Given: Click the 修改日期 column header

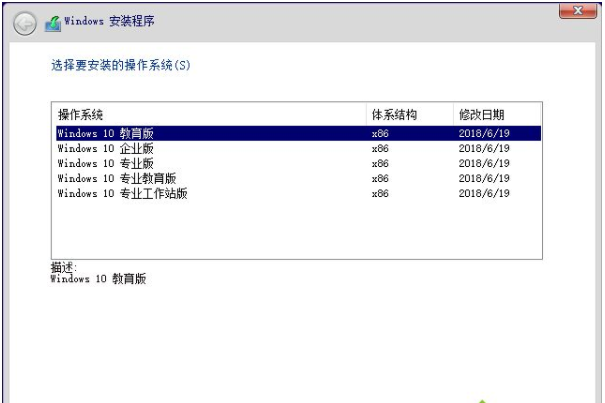Looking at the screenshot, I should (497, 114).
